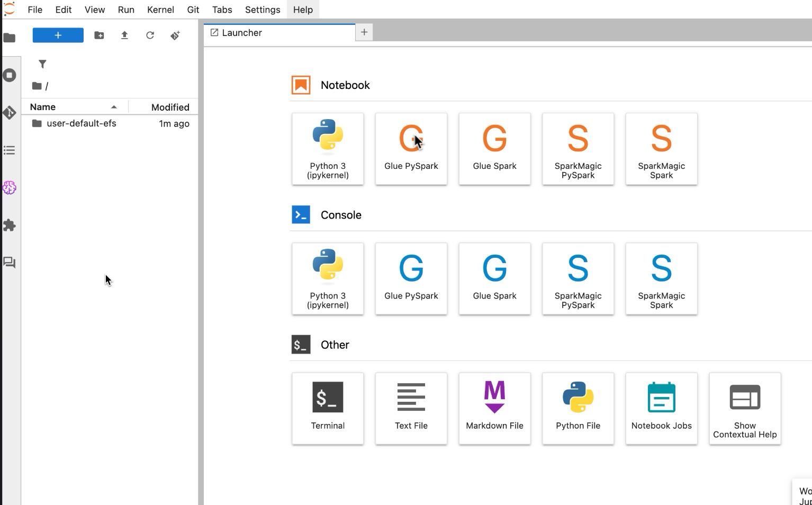Show the Table of Contents panel
Screen dimensions: 812x505
click(x=10, y=150)
